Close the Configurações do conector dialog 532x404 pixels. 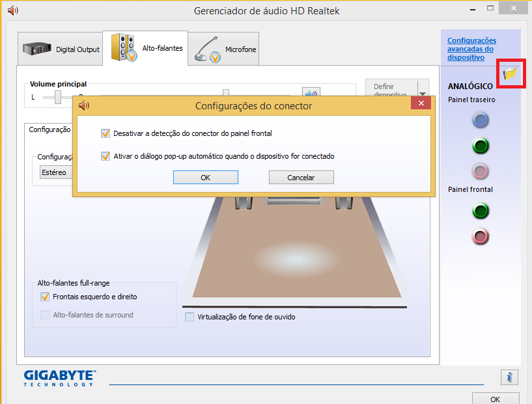(421, 103)
